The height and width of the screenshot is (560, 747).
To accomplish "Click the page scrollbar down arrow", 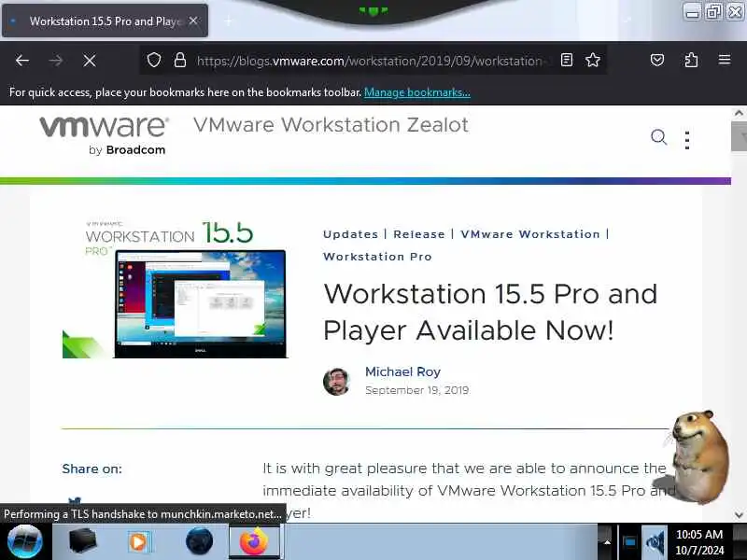I will (739, 514).
